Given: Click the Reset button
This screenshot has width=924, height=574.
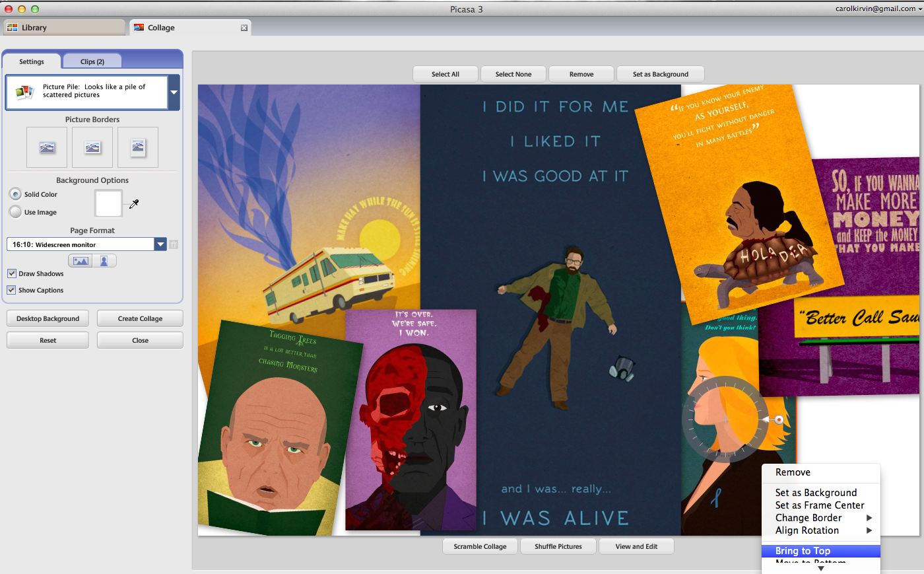Looking at the screenshot, I should [48, 340].
